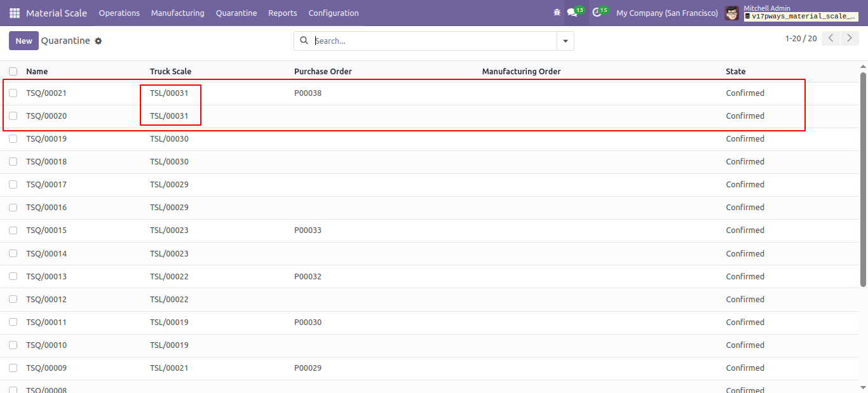Open the Reports menu

click(x=283, y=13)
